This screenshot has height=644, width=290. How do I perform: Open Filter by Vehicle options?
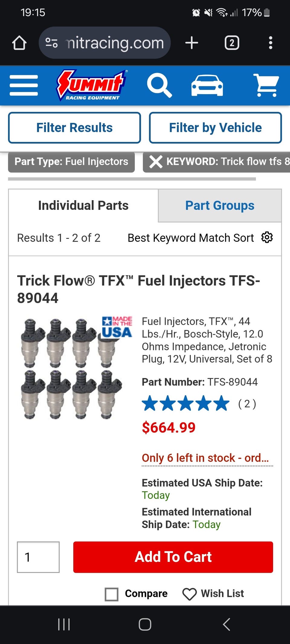click(x=215, y=128)
